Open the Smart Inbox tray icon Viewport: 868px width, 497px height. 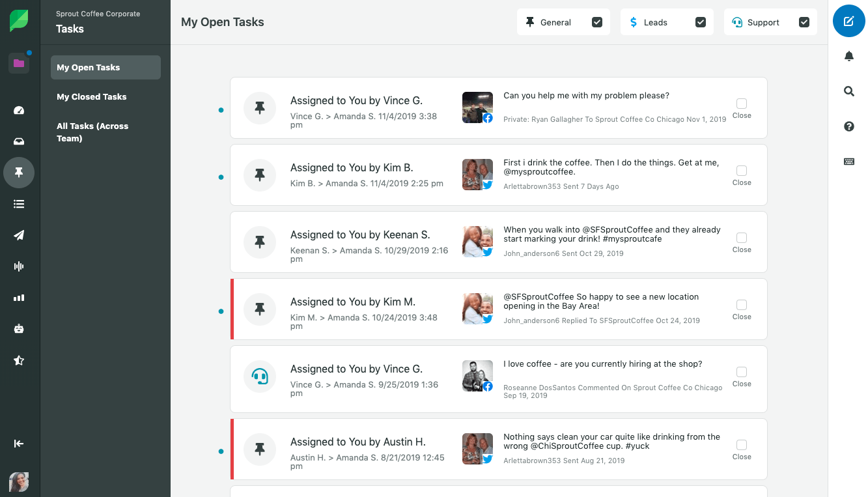(x=19, y=141)
